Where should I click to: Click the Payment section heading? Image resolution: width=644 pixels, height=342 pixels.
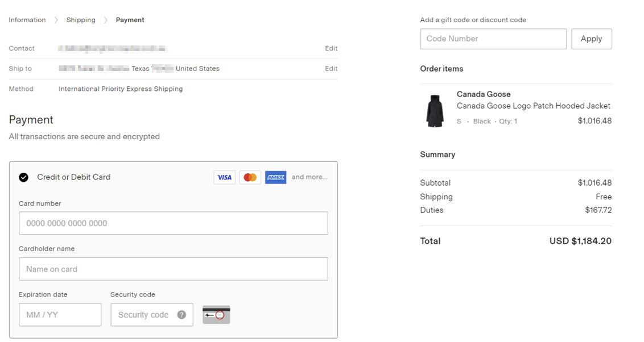click(31, 120)
